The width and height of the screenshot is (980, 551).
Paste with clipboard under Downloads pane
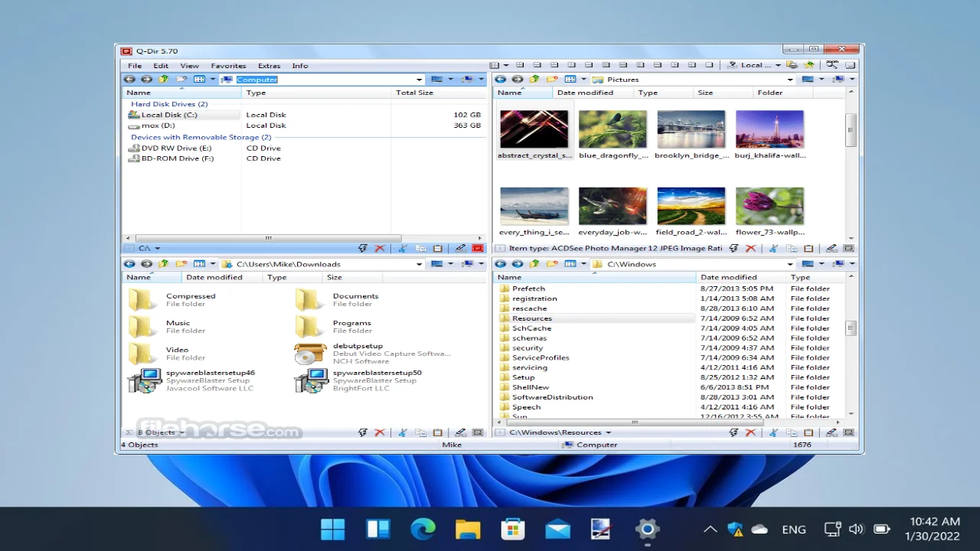[x=438, y=432]
